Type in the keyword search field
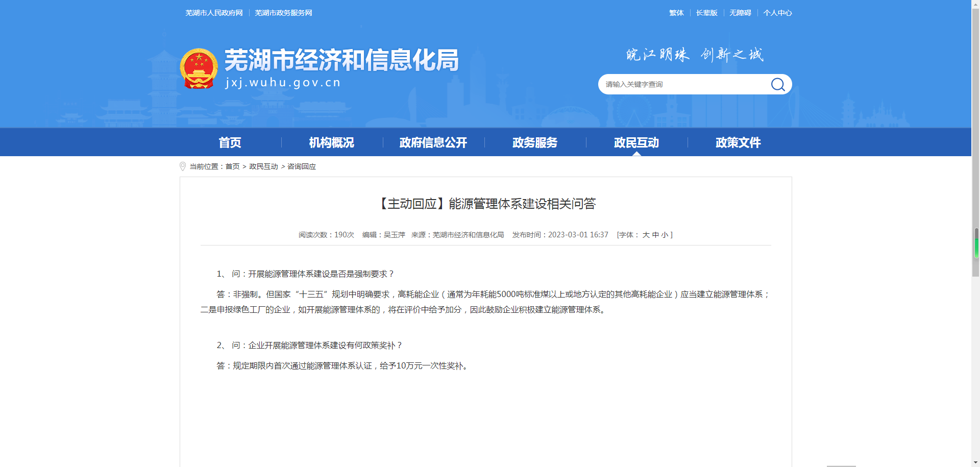This screenshot has height=467, width=980. pyautogui.click(x=684, y=84)
